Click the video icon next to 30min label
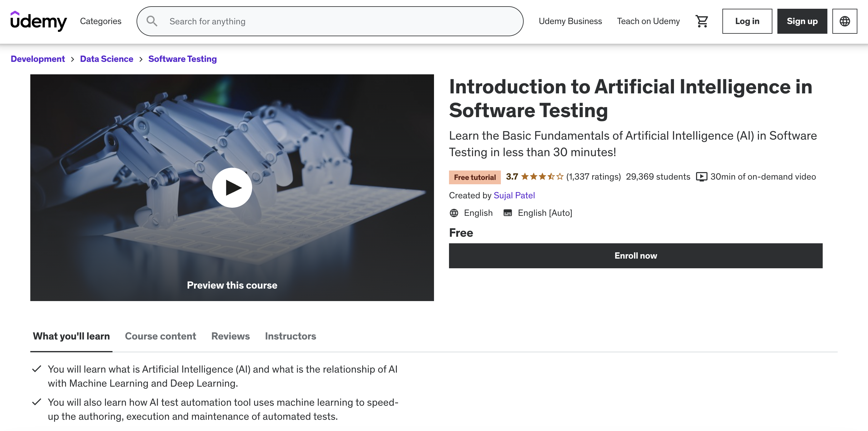Viewport: 868px width, 431px height. click(x=701, y=177)
